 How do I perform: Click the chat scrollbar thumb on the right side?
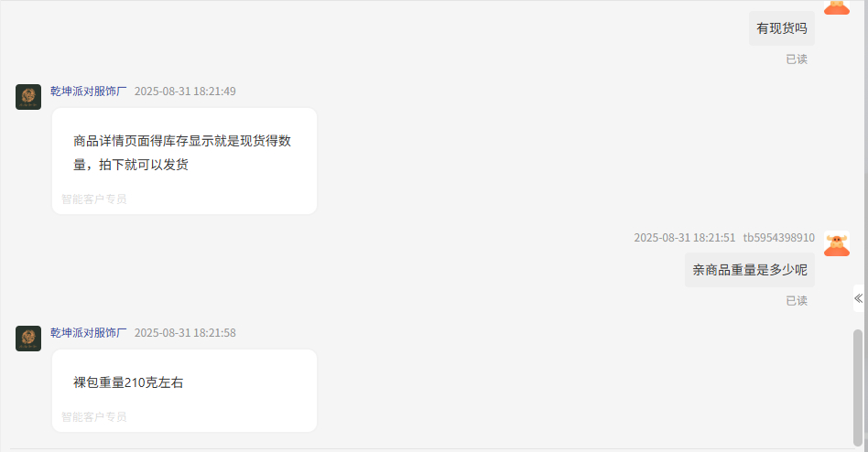click(858, 387)
